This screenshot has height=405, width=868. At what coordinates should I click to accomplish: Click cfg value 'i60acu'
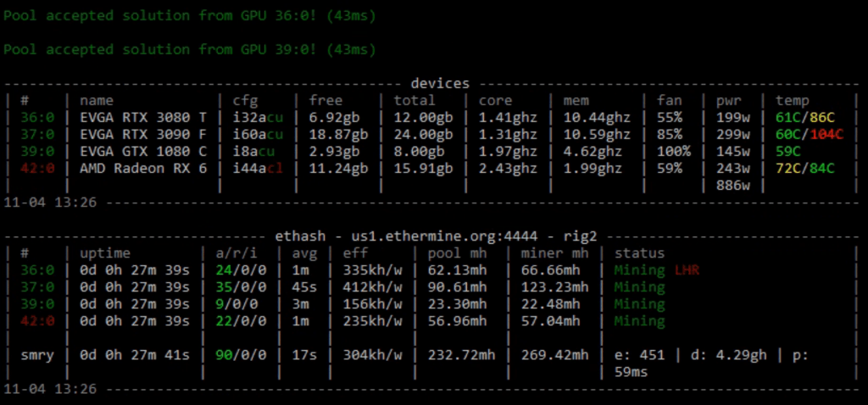tap(258, 135)
